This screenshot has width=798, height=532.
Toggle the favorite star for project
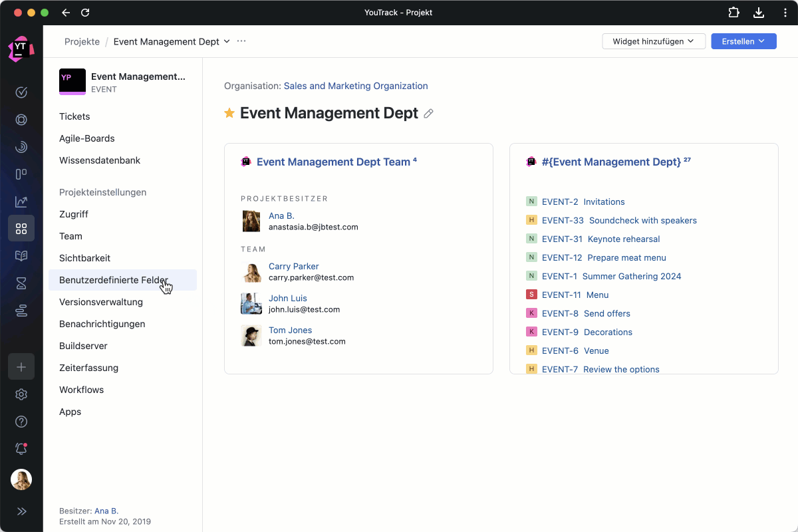tap(229, 113)
